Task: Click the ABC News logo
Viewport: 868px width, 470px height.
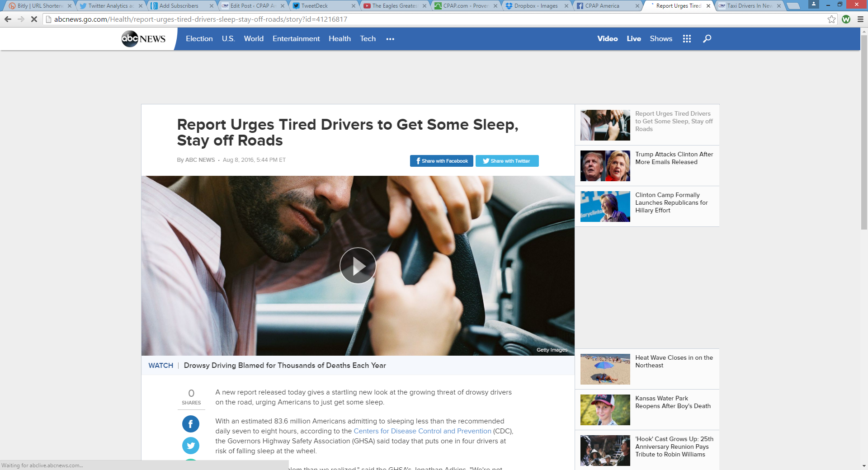Action: (x=143, y=39)
